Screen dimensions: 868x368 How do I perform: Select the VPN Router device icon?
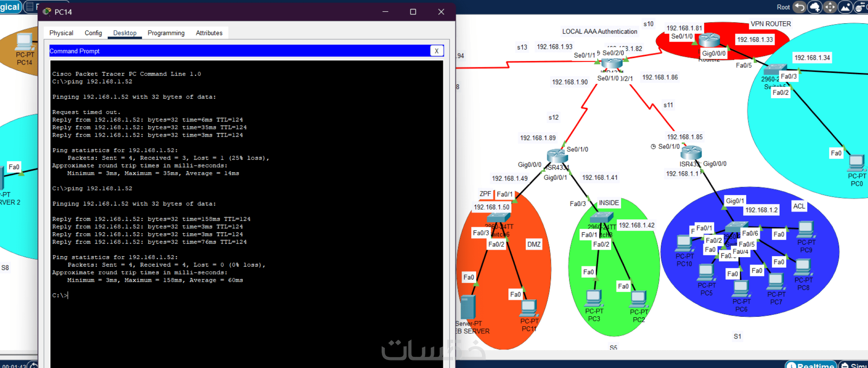[709, 40]
